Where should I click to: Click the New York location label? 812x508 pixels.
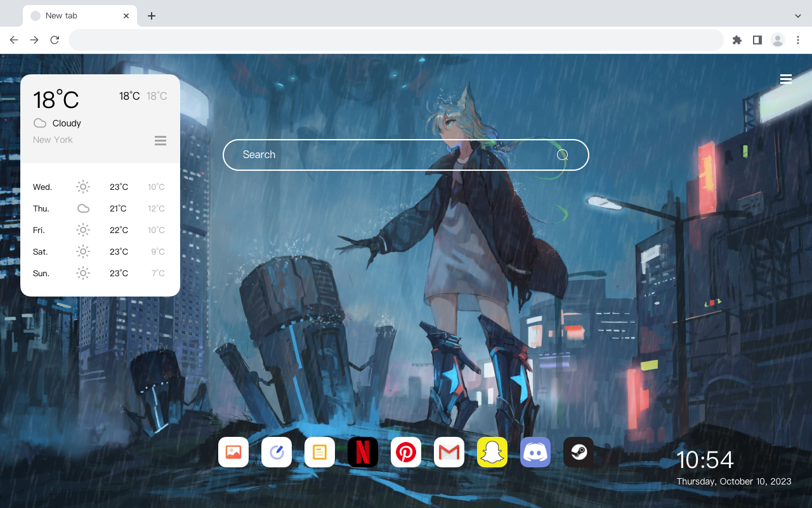pyautogui.click(x=53, y=140)
